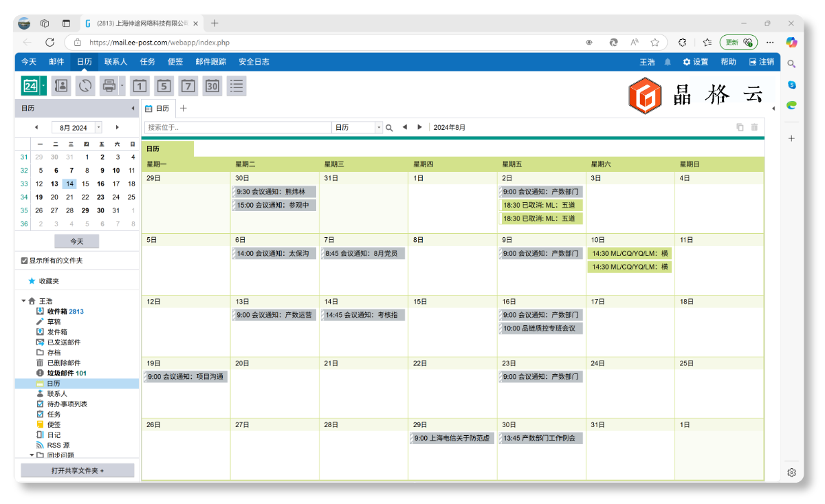Switch to the list view icon
Viewport: 825px width, 504px height.
click(x=236, y=86)
